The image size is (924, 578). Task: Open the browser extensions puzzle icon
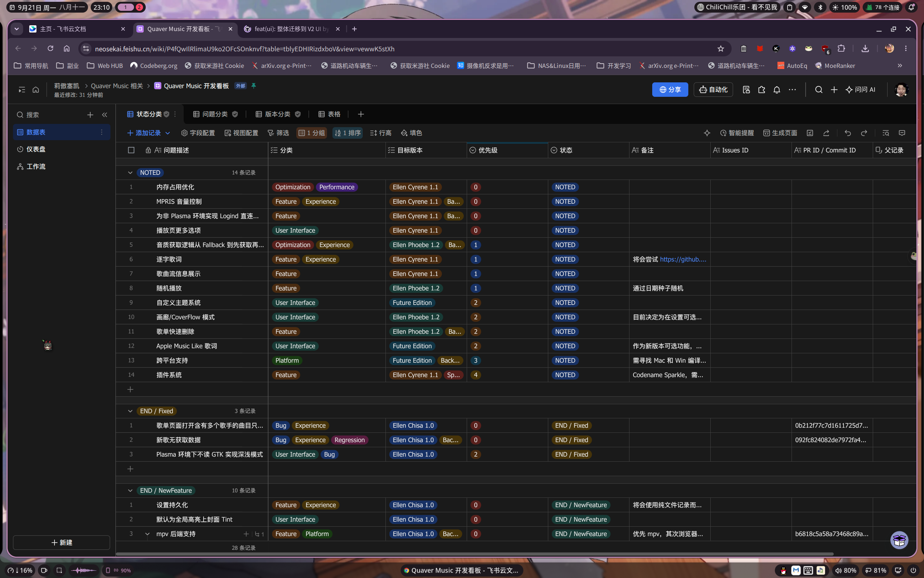pyautogui.click(x=841, y=48)
